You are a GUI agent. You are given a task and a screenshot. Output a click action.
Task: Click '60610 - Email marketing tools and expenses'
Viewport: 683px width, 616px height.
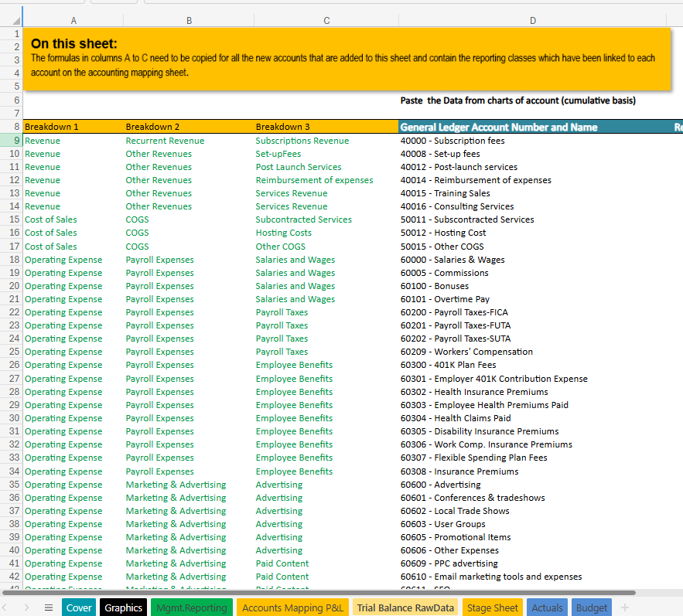533,577
